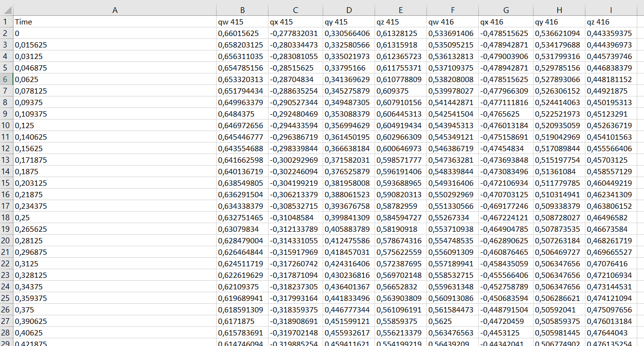Select the column A header
644x346 pixels.
[x=114, y=10]
